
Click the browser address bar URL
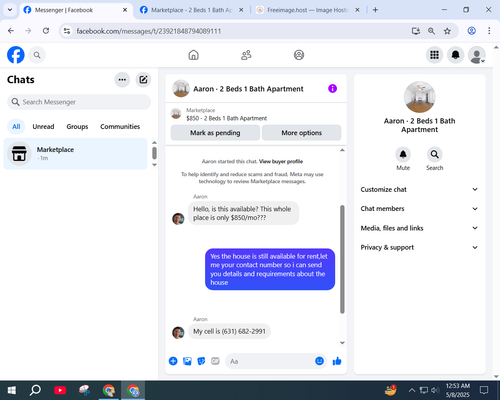click(149, 31)
